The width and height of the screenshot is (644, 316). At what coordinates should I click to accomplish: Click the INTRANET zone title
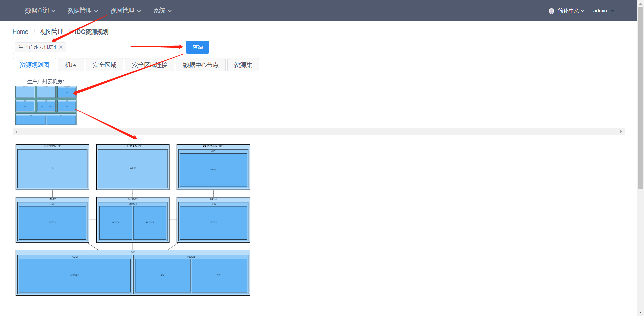pos(133,146)
